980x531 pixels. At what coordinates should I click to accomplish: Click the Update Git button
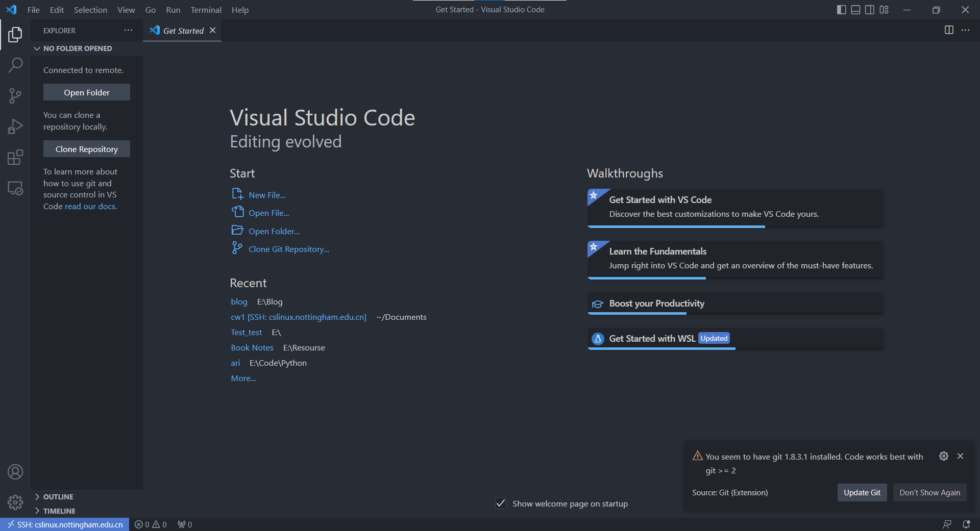point(862,492)
